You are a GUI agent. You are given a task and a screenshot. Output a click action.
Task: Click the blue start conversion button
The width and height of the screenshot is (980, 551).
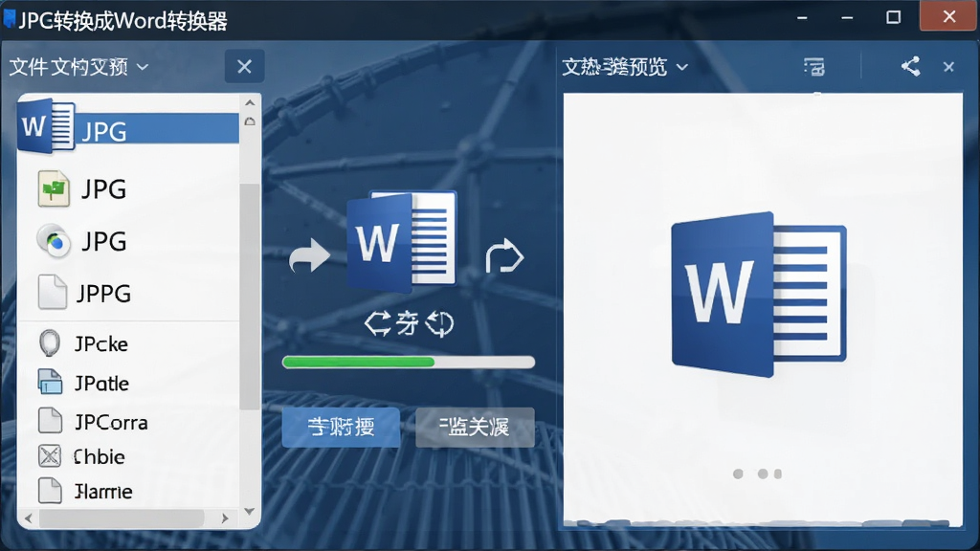pyautogui.click(x=342, y=428)
